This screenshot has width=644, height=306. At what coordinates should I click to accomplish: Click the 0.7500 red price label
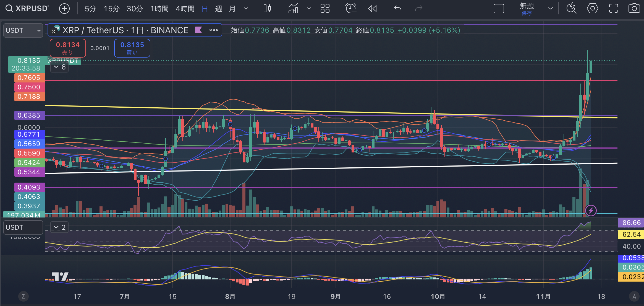pyautogui.click(x=29, y=87)
